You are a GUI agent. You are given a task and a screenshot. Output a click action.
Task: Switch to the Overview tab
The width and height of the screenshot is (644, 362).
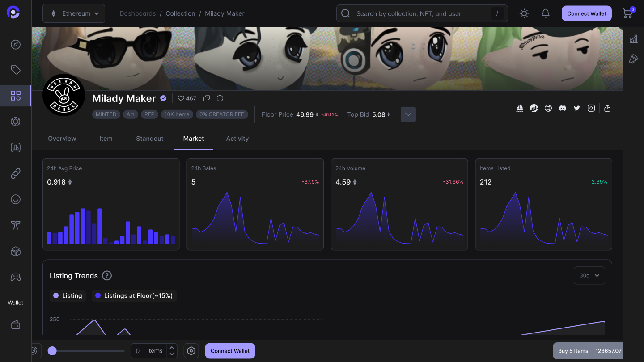(x=62, y=139)
